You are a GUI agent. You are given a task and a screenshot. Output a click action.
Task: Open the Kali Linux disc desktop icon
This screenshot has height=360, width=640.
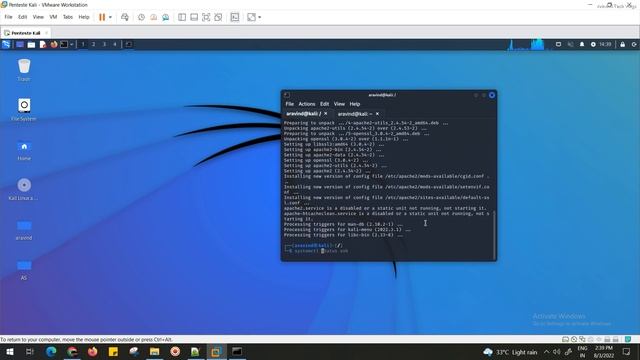[24, 189]
